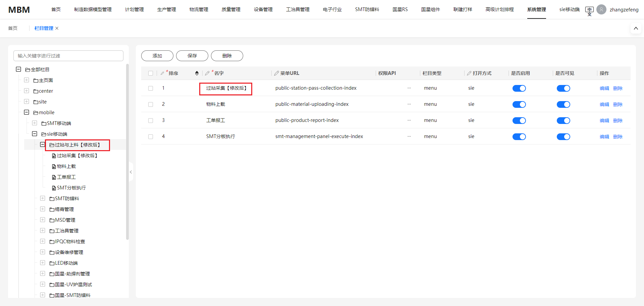The image size is (644, 306).
Task: Click the keyword filter input field
Action: coord(68,56)
